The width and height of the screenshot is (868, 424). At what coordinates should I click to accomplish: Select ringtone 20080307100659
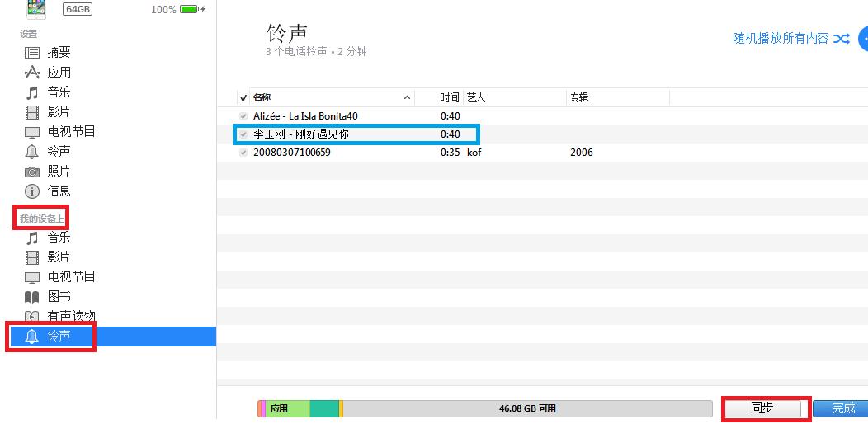coord(292,153)
